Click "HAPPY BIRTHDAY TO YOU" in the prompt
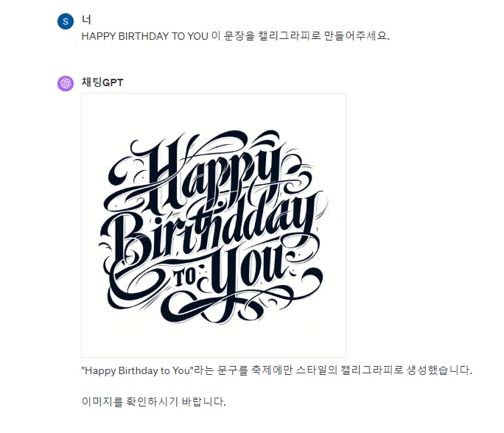The image size is (504, 433). (x=144, y=36)
